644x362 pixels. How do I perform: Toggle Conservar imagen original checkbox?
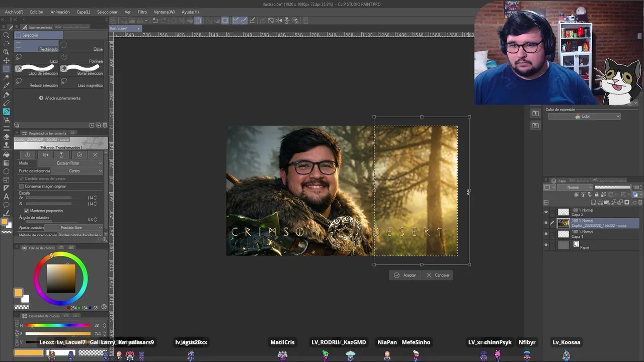tap(22, 187)
